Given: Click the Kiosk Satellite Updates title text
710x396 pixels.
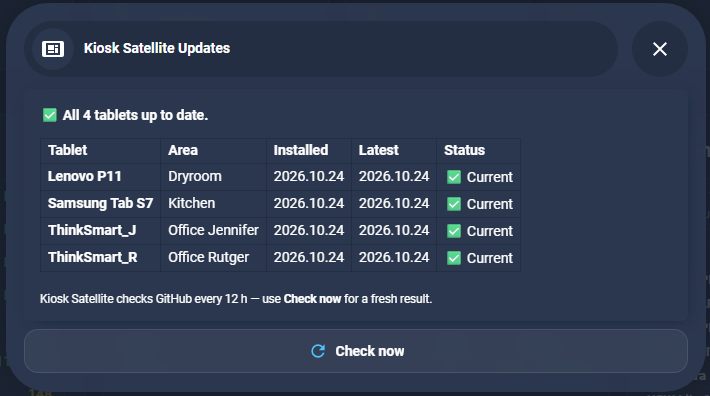Looking at the screenshot, I should pos(157,48).
